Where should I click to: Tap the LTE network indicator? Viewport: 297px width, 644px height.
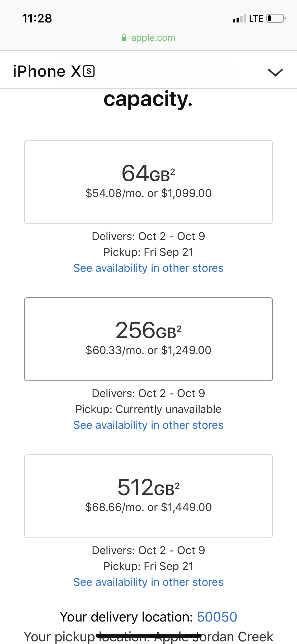[x=256, y=19]
